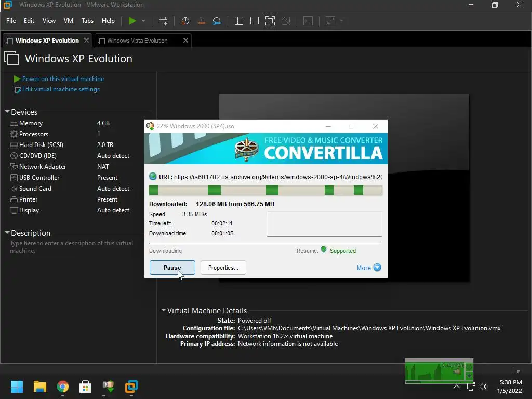The width and height of the screenshot is (532, 399).
Task: Switch to the Windows XP Evolution tab
Action: [47, 41]
